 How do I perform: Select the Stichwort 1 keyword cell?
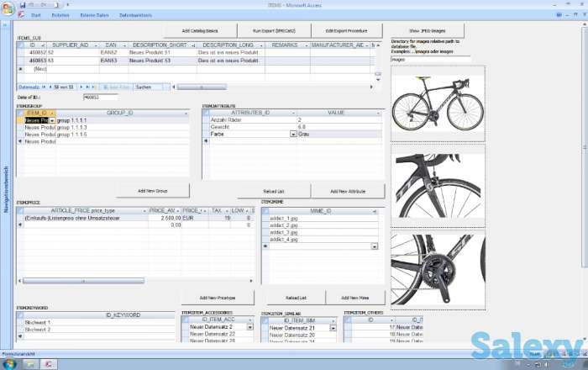click(x=99, y=322)
